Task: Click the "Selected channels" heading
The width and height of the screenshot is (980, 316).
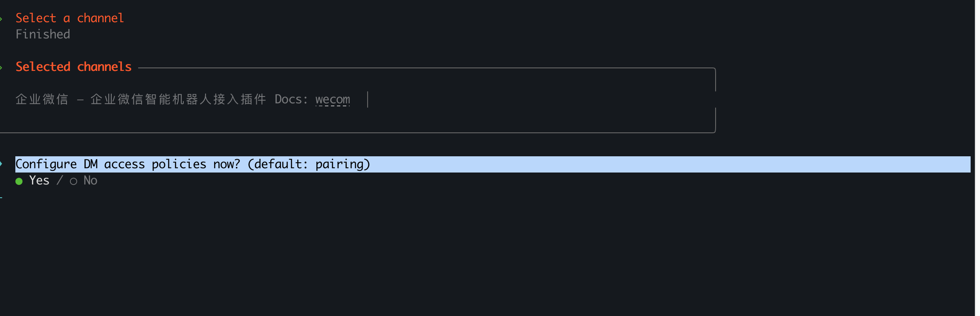Action: tap(73, 67)
